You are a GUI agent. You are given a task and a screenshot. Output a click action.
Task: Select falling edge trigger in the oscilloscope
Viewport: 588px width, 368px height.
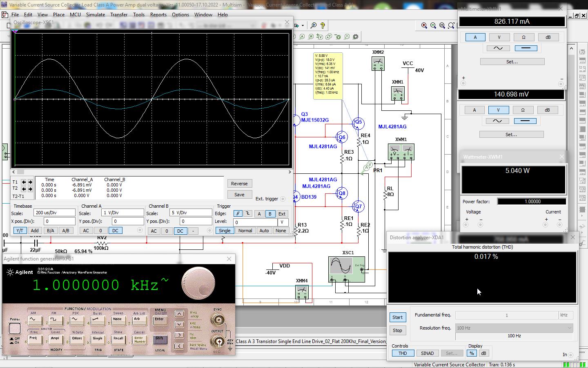(x=248, y=213)
